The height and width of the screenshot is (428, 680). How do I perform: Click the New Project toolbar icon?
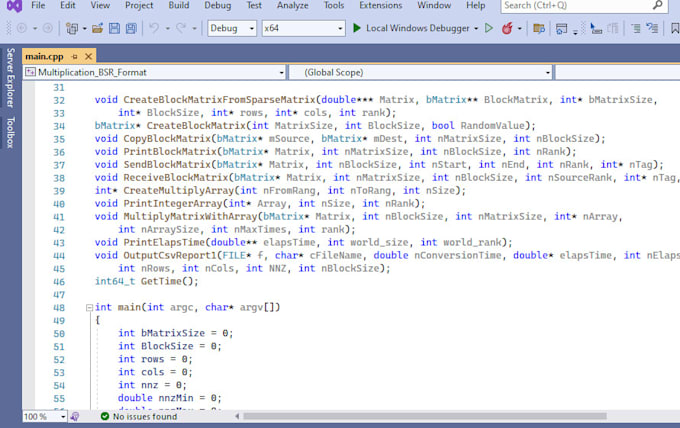(72, 29)
